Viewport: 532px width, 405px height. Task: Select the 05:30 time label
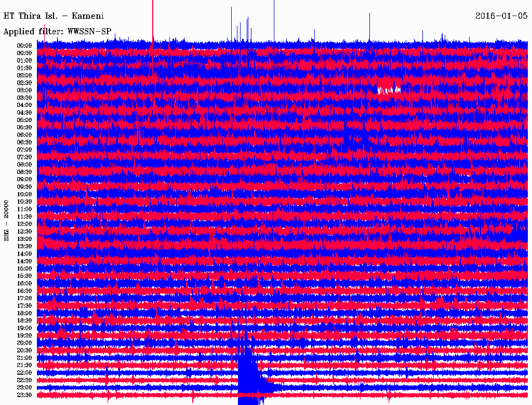pyautogui.click(x=24, y=127)
